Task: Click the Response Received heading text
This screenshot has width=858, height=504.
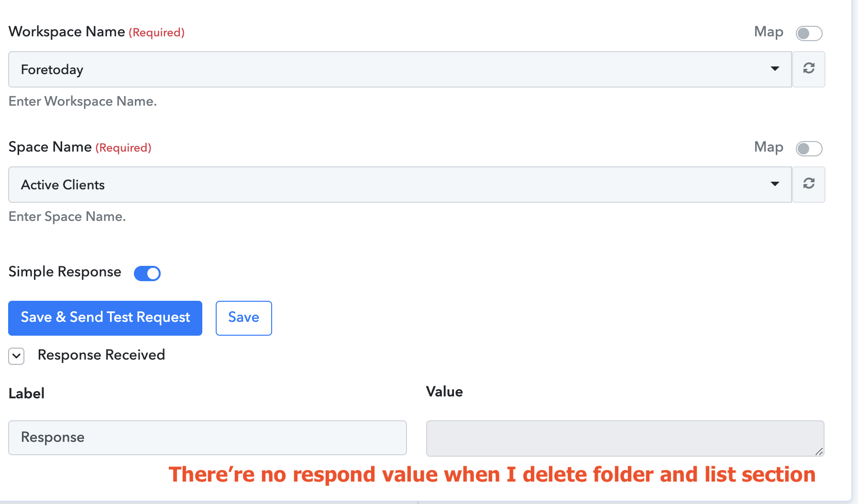Action: pos(101,355)
